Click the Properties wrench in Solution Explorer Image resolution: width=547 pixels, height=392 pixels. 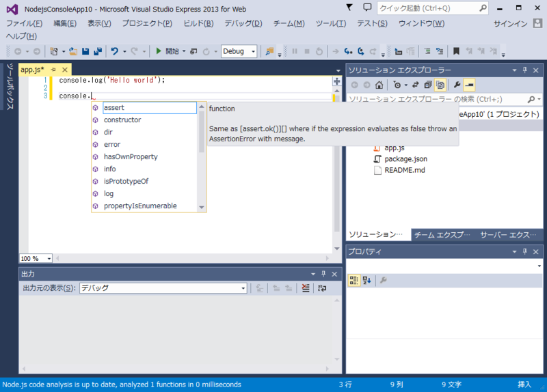457,85
